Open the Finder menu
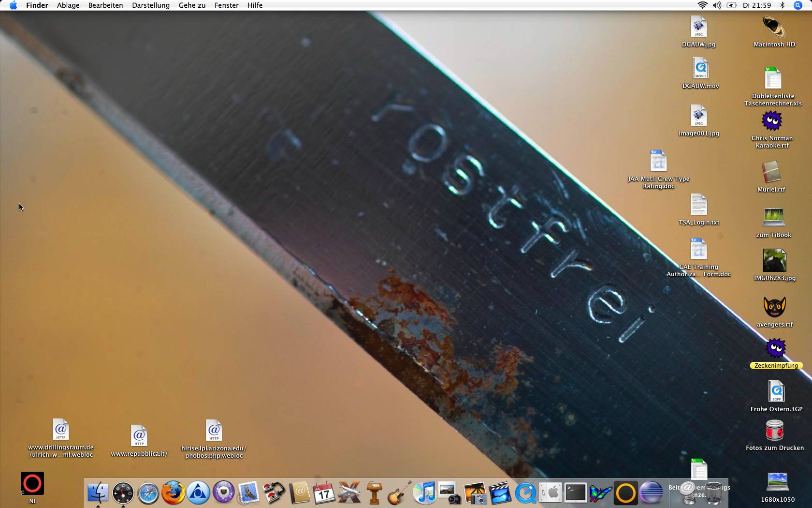This screenshot has width=812, height=508. click(37, 5)
